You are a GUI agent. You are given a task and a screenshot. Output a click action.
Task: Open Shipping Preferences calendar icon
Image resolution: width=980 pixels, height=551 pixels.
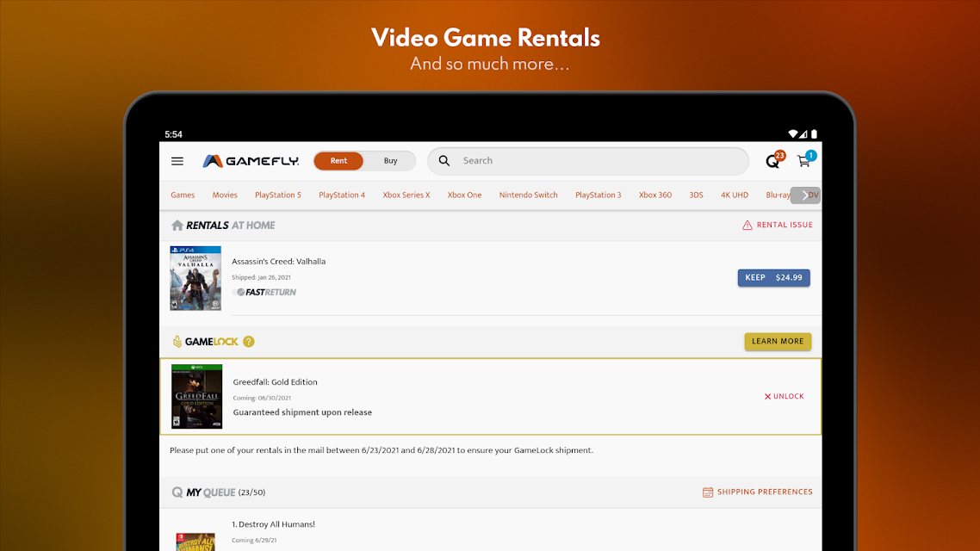(708, 492)
